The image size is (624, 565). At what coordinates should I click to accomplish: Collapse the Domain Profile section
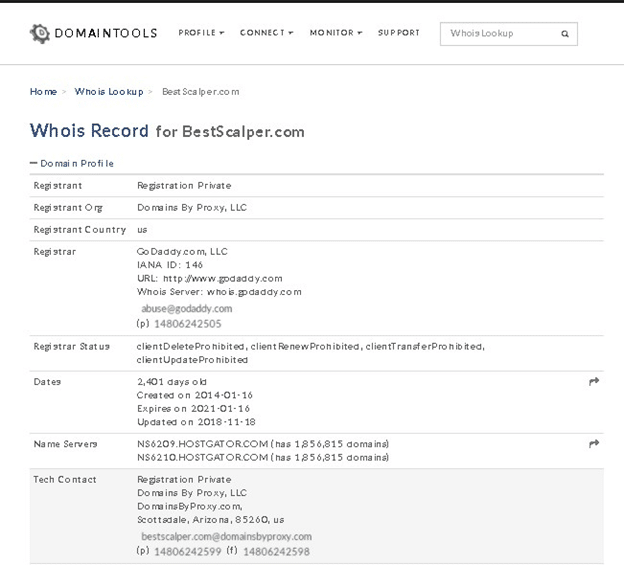point(72,164)
